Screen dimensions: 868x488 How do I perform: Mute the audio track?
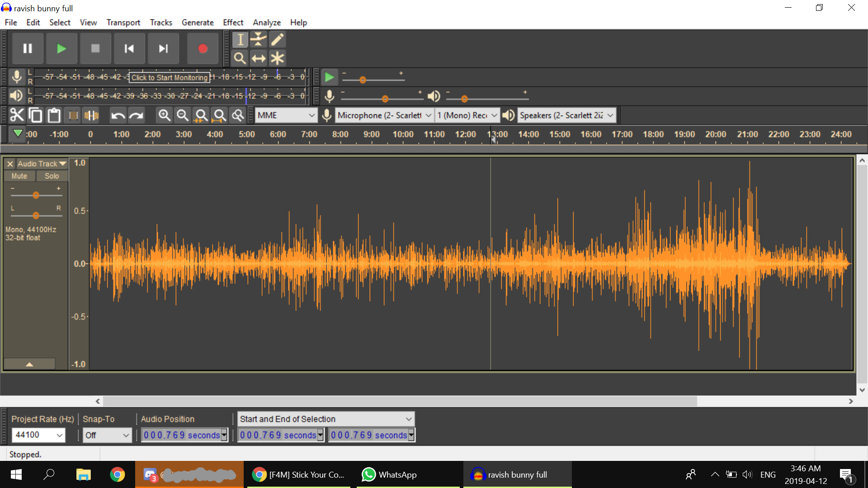[x=19, y=176]
